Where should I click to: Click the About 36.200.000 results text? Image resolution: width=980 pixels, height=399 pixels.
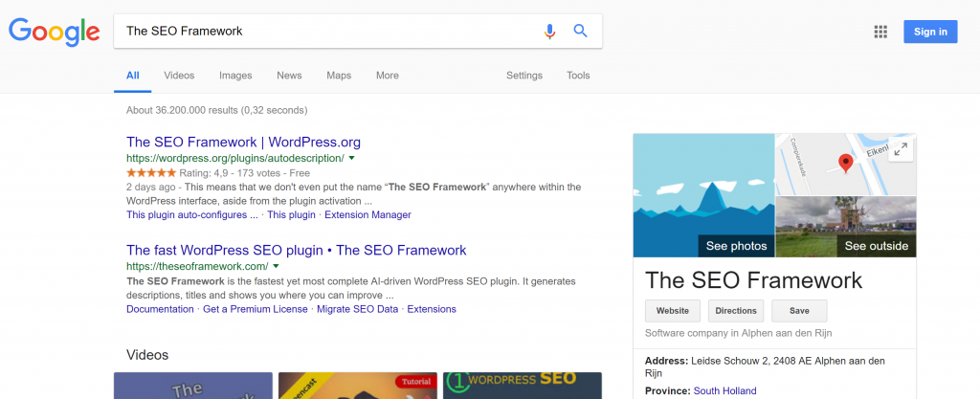(217, 111)
